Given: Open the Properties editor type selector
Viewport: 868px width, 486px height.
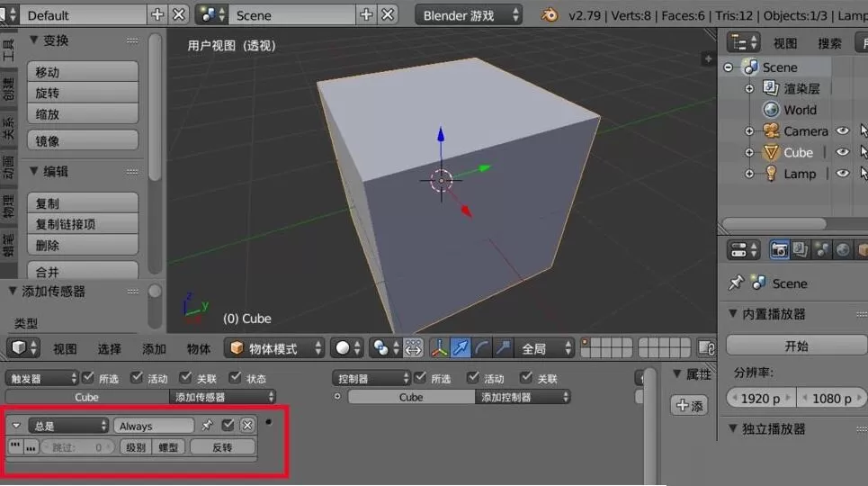Looking at the screenshot, I should pos(742,250).
